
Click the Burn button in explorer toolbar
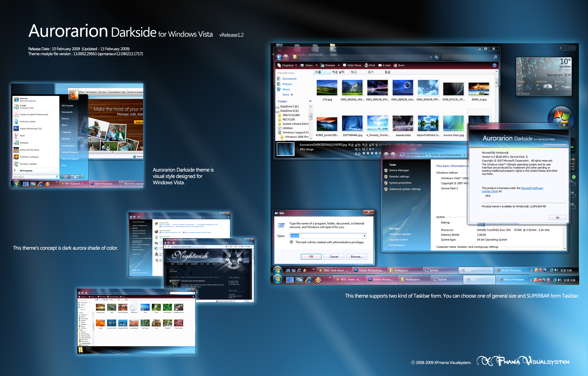[399, 65]
